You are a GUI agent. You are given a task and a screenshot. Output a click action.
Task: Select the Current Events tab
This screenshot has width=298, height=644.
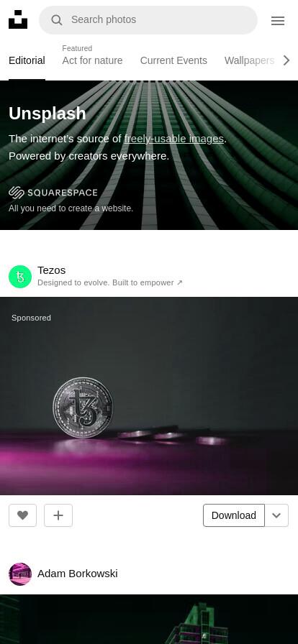pyautogui.click(x=173, y=61)
